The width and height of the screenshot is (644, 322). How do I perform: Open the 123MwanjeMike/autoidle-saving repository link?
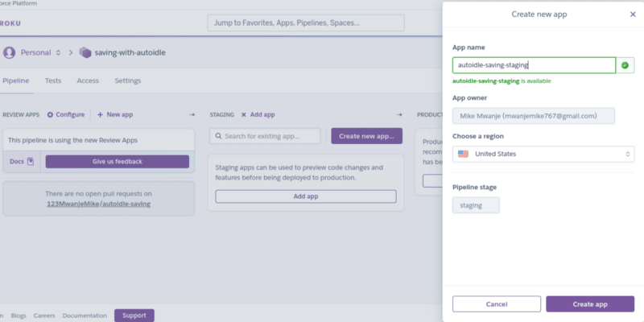click(x=98, y=204)
